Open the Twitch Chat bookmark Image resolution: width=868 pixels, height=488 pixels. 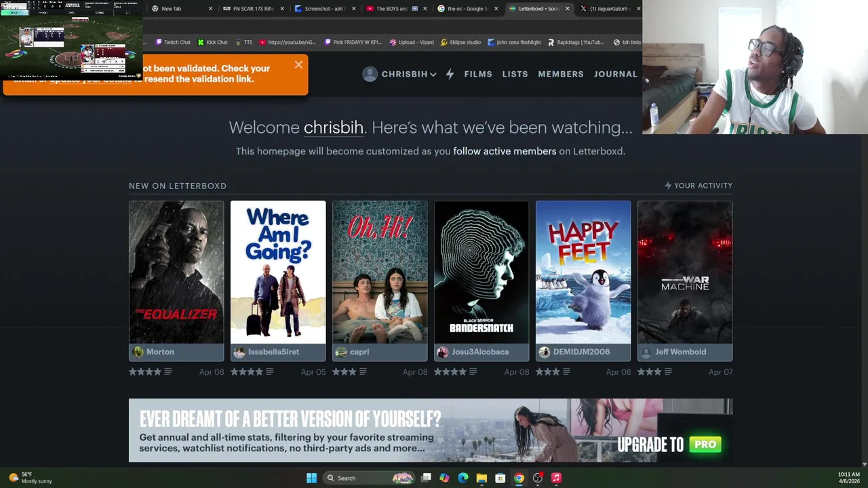coord(173,42)
